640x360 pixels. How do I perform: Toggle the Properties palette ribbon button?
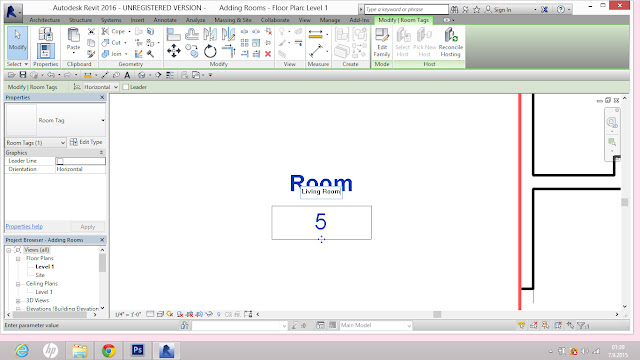(46, 51)
